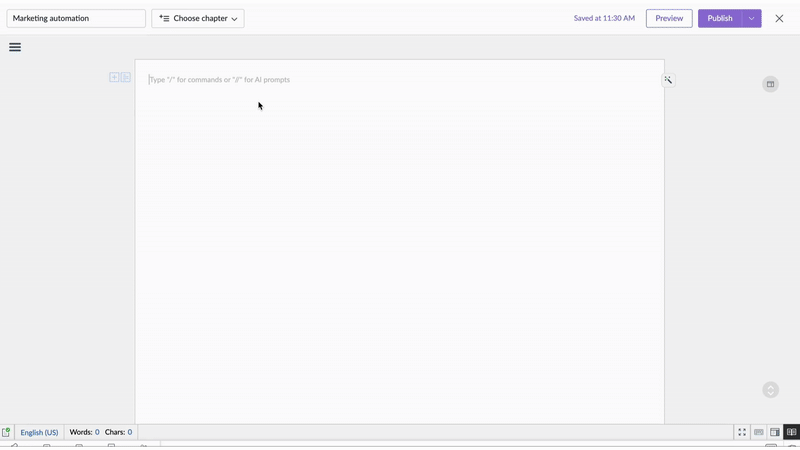
Task: Click the Chars: 0 count
Action: (x=118, y=432)
